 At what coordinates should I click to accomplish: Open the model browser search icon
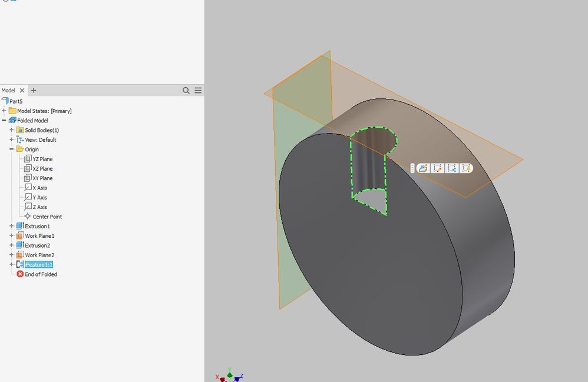click(x=186, y=90)
